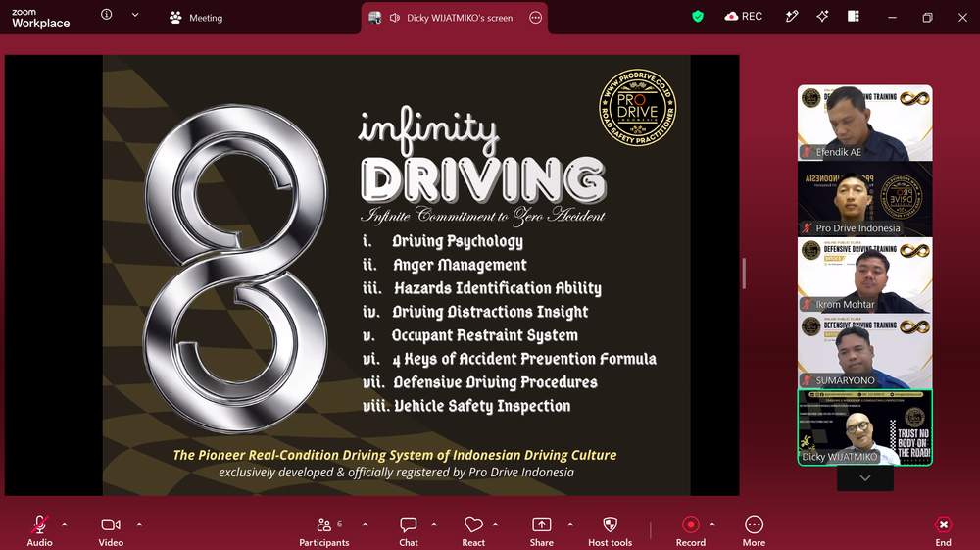The image size is (980, 550).
Task: Click 'Anger Management' text on slide
Action: tap(460, 265)
